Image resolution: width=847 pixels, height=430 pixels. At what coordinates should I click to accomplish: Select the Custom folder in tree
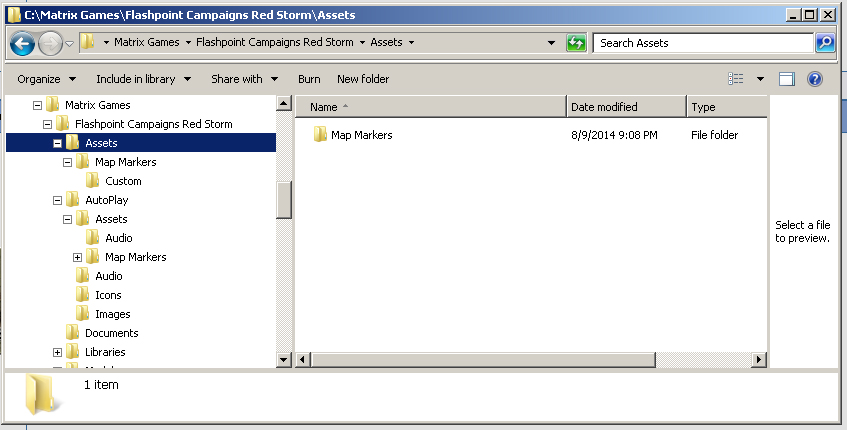pos(123,181)
